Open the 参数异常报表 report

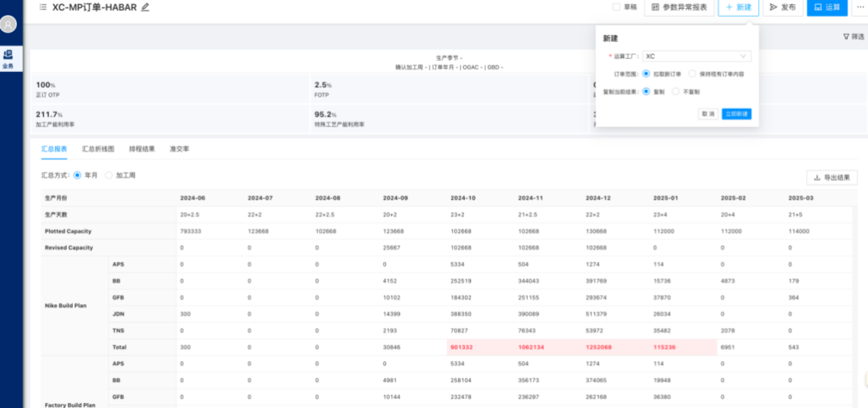tap(679, 7)
